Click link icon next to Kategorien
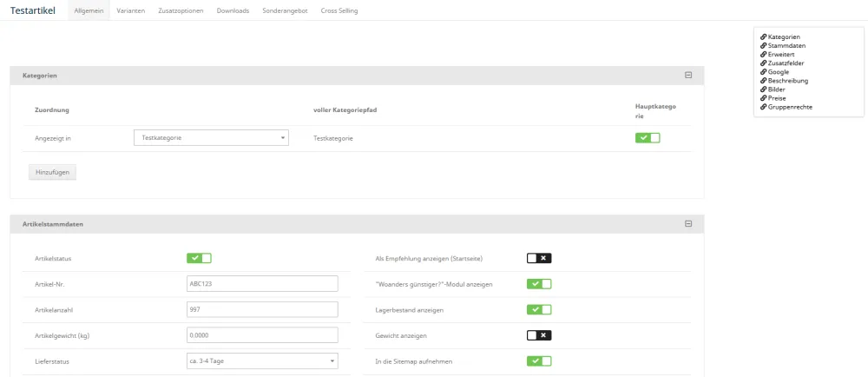This screenshot has height=377, width=868. tap(764, 37)
